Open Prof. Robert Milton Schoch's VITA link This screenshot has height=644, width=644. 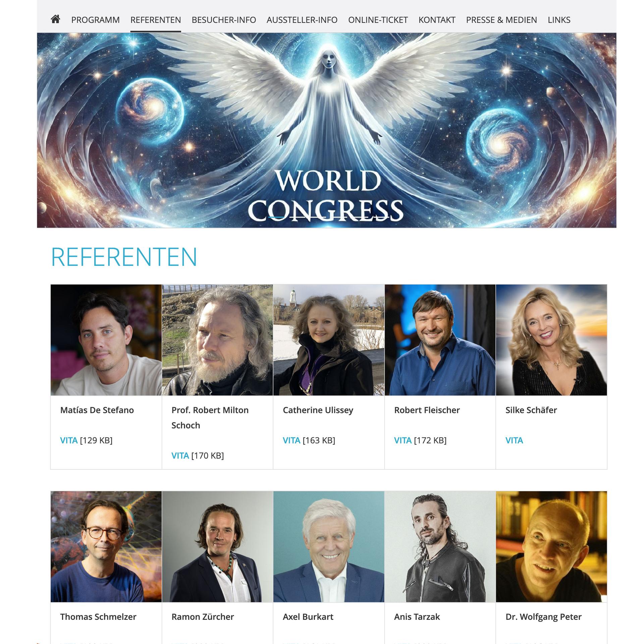pyautogui.click(x=180, y=455)
